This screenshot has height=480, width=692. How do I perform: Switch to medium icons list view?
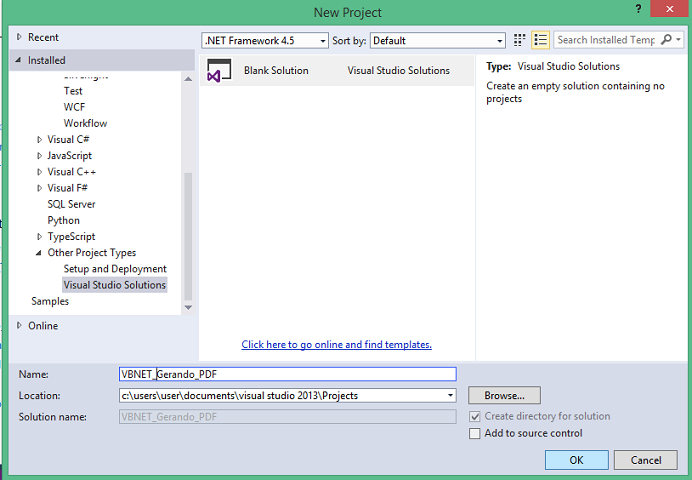[541, 40]
